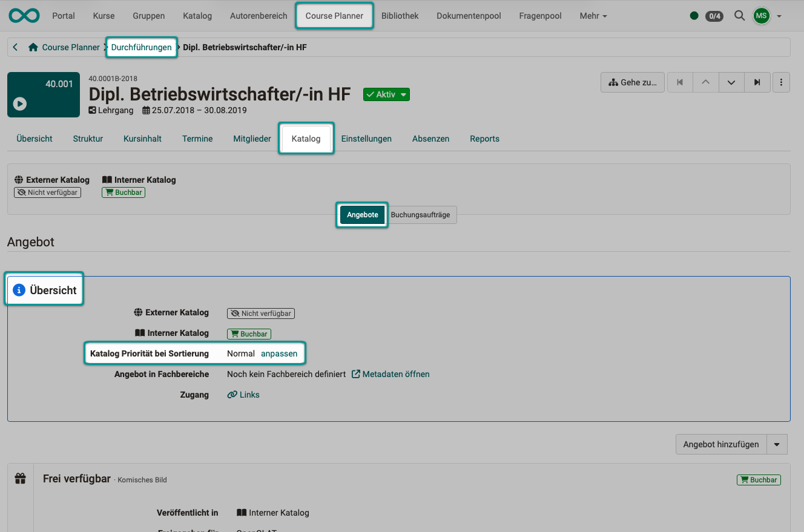The height and width of the screenshot is (532, 804).
Task: Click the info icon beside Übersicht
Action: 18,289
